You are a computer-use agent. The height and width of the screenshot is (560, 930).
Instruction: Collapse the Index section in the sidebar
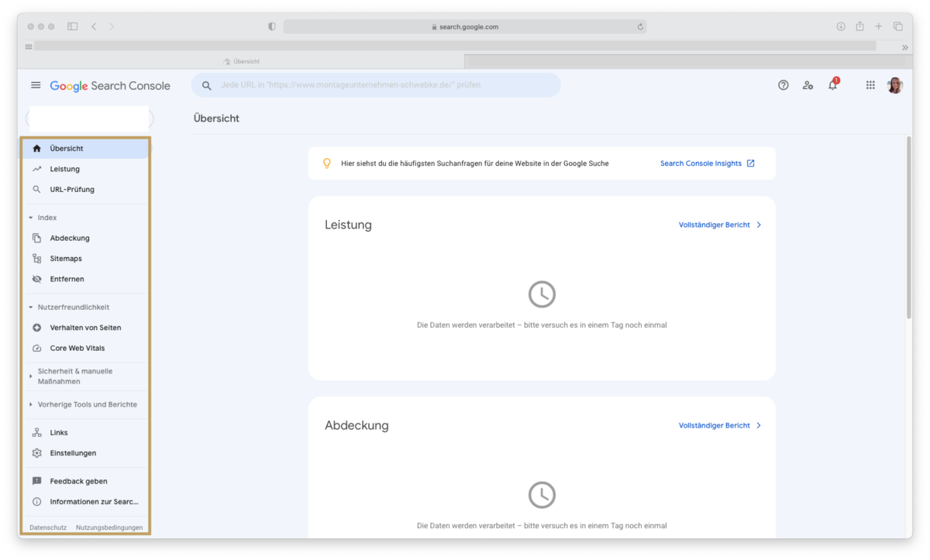point(29,218)
